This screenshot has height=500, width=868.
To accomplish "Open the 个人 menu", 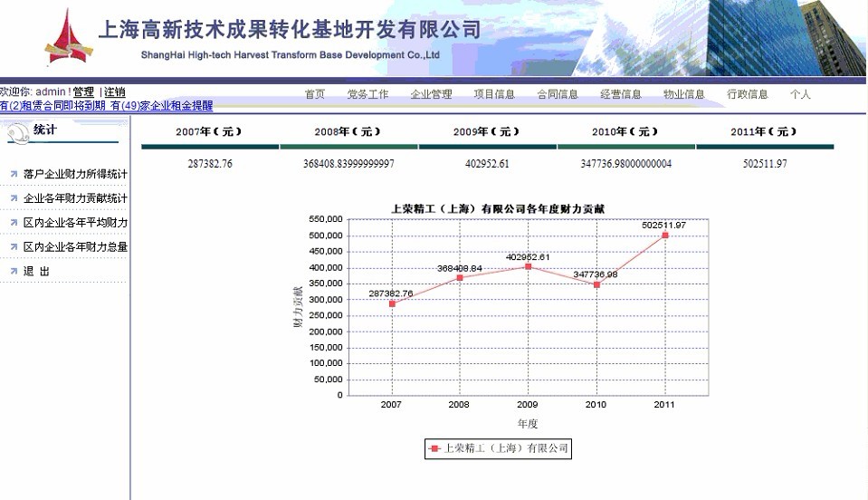I will pos(800,94).
